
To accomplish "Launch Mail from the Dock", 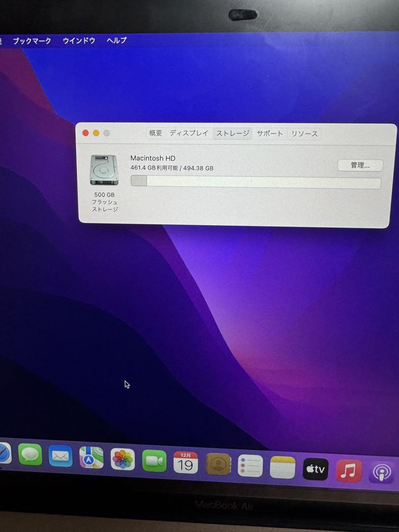I will click(61, 456).
